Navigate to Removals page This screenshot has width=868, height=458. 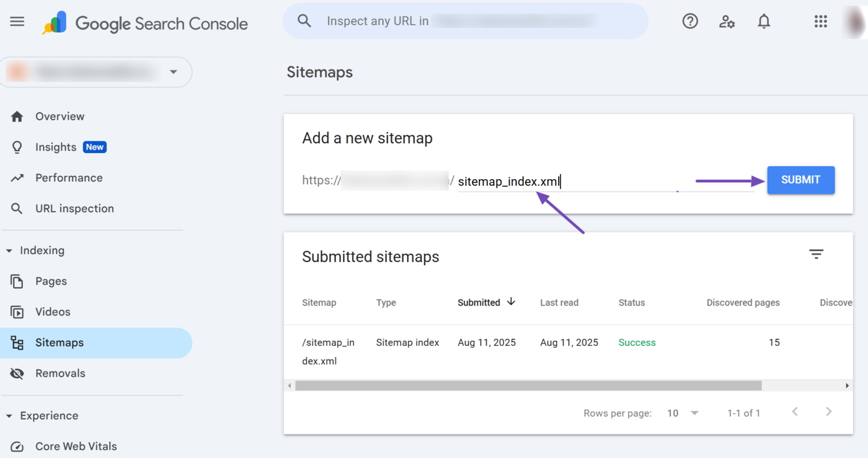point(60,373)
